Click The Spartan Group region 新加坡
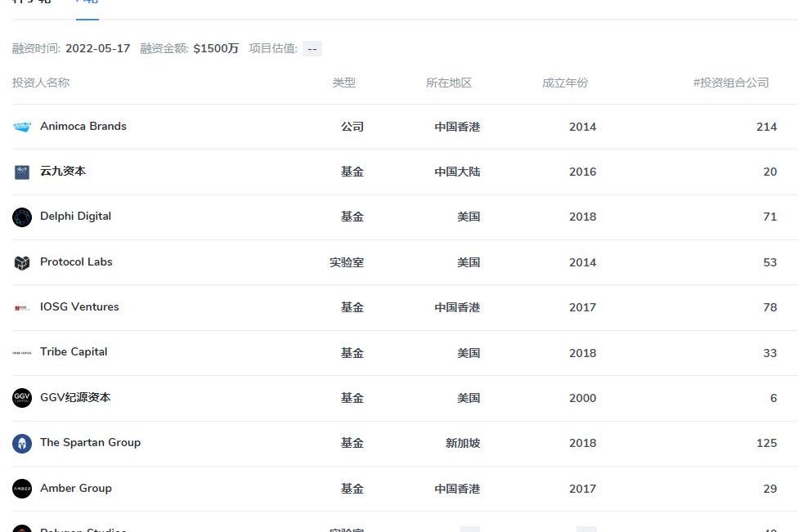Screen dimensions: 798x532 (x=463, y=443)
